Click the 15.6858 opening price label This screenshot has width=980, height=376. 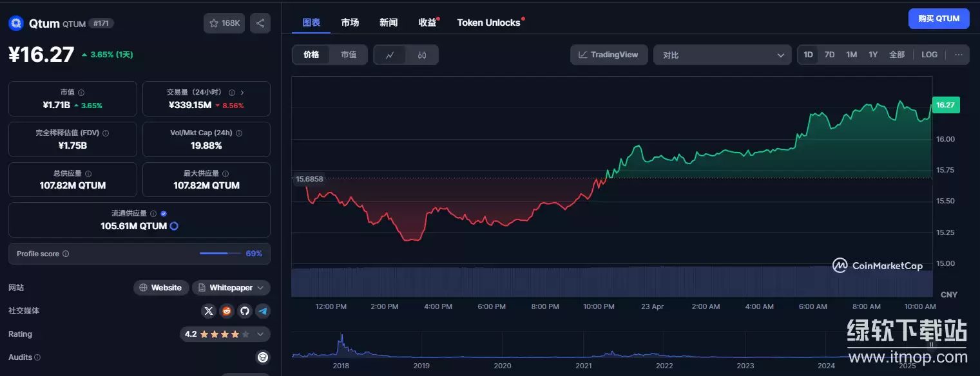[x=309, y=179]
